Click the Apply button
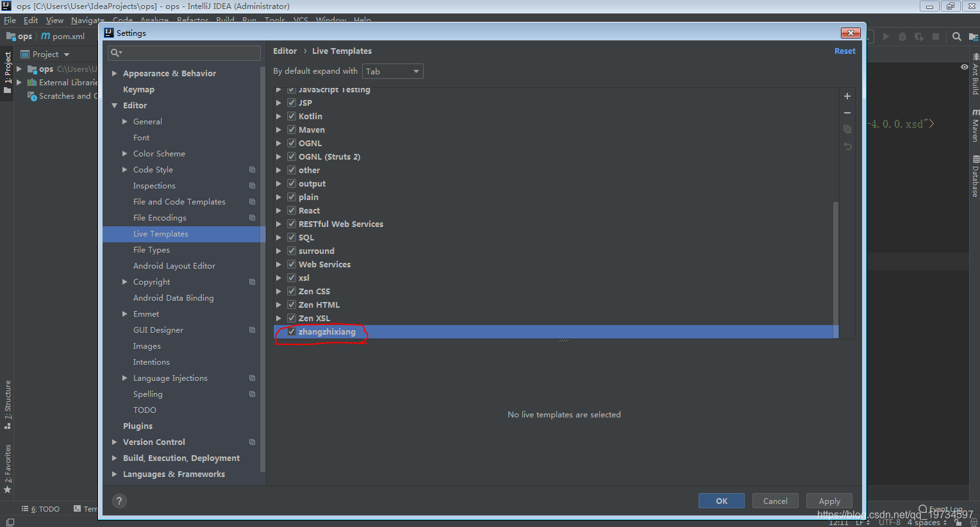Screen dimensions: 980x527 click(x=829, y=501)
